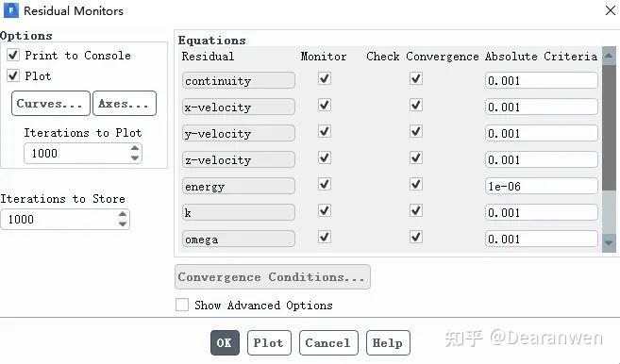Toggle Monitor checkbox for continuity
Screen dimensions: 620x364
pos(325,78)
